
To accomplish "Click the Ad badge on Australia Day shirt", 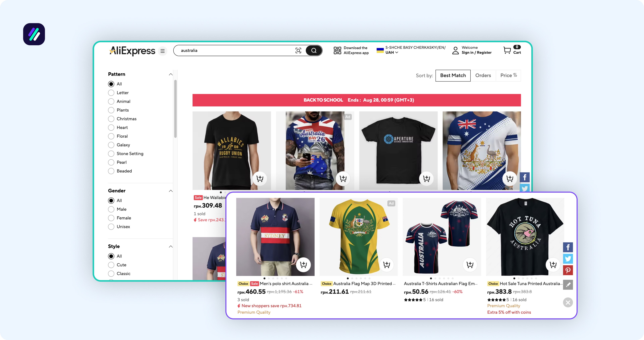I will (348, 117).
